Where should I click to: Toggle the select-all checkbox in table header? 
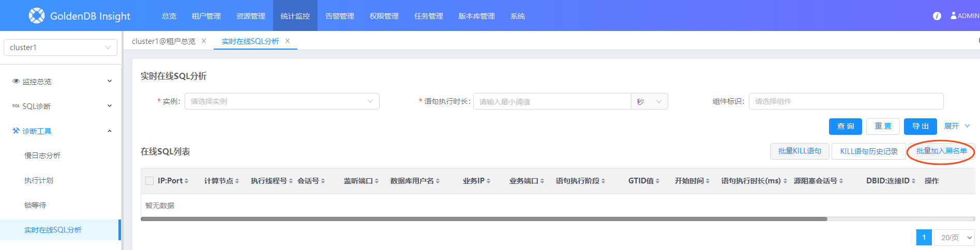tap(149, 181)
